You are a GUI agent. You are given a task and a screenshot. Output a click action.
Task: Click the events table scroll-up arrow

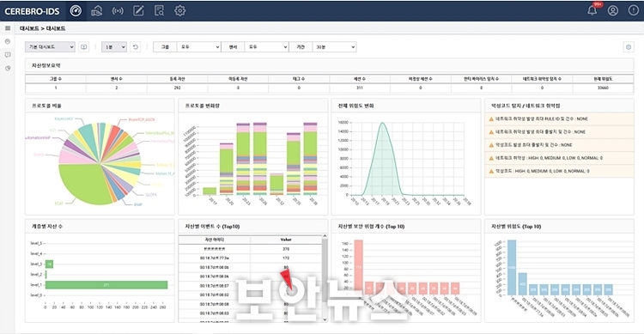pyautogui.click(x=325, y=236)
